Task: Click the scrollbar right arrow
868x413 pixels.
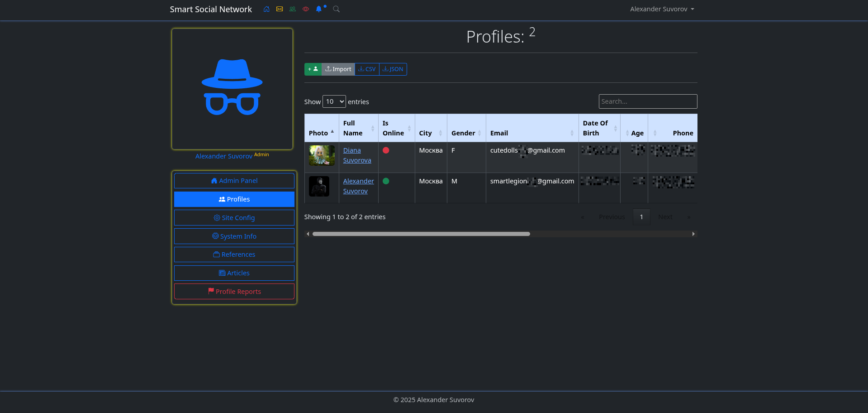Action: (x=693, y=234)
